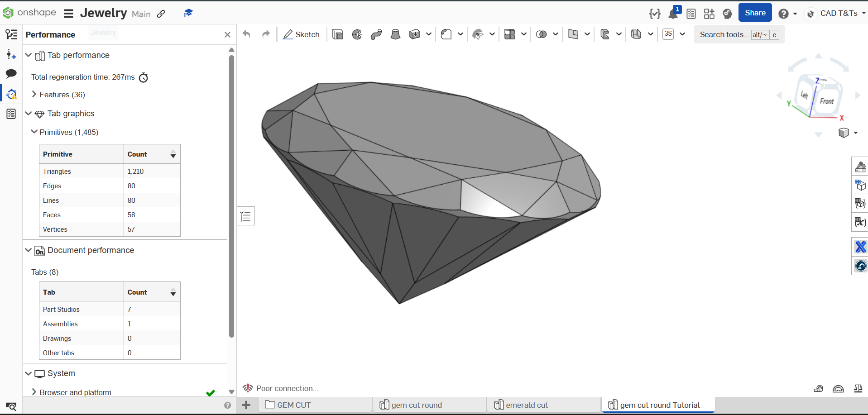The width and height of the screenshot is (868, 415).
Task: Click the Tab manager search icon
Action: (x=11, y=406)
